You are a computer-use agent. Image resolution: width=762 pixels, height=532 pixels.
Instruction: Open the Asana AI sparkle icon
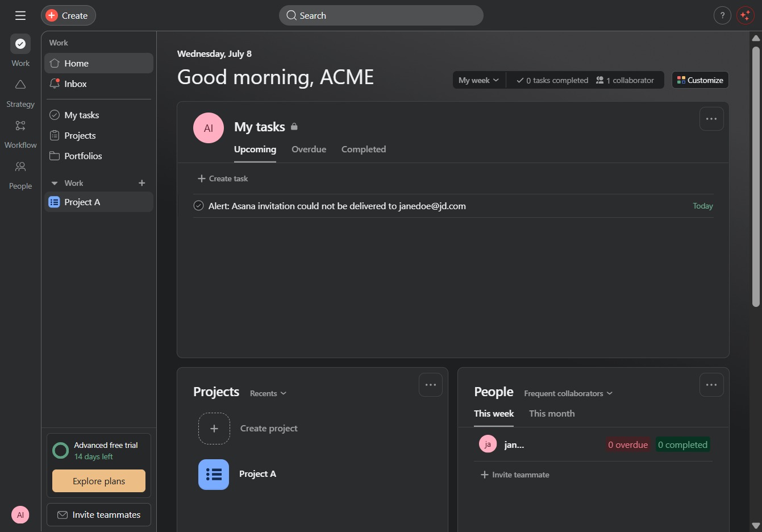coord(745,15)
